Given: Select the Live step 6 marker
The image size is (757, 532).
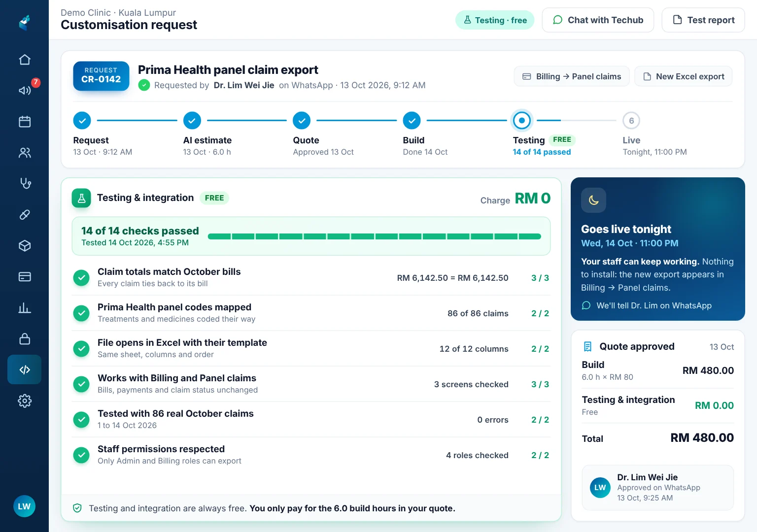Looking at the screenshot, I should (631, 121).
